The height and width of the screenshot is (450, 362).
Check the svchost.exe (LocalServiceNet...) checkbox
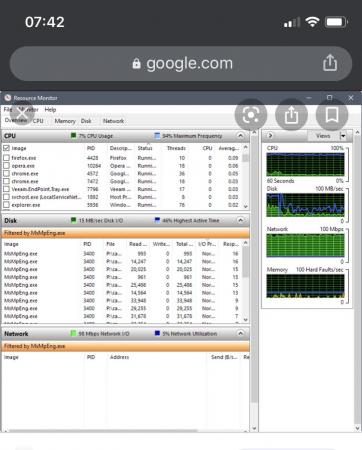click(6, 197)
